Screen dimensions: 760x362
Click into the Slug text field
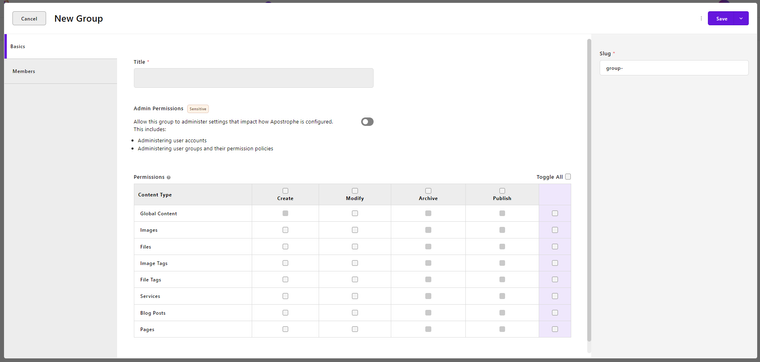pyautogui.click(x=674, y=68)
